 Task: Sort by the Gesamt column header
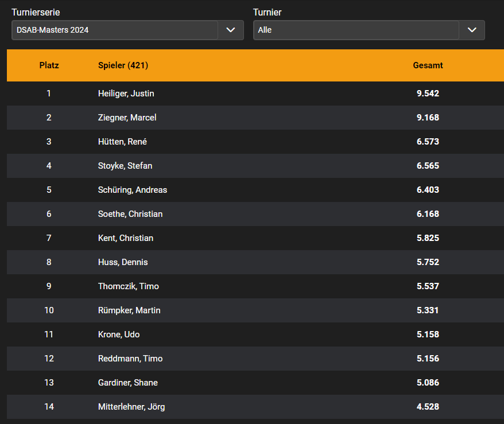point(428,65)
